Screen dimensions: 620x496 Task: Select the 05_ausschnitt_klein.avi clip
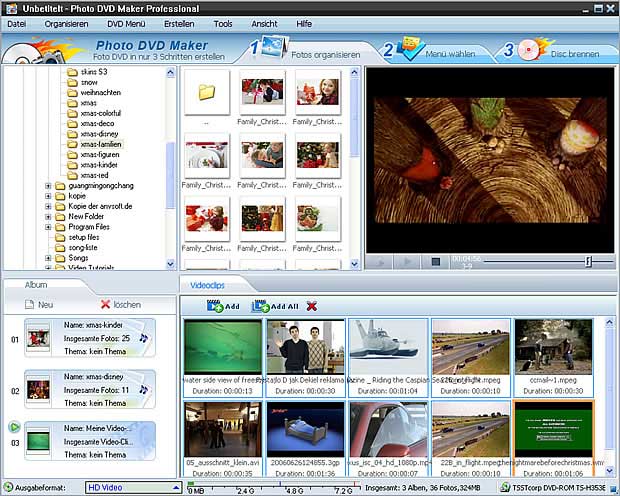click(223, 430)
